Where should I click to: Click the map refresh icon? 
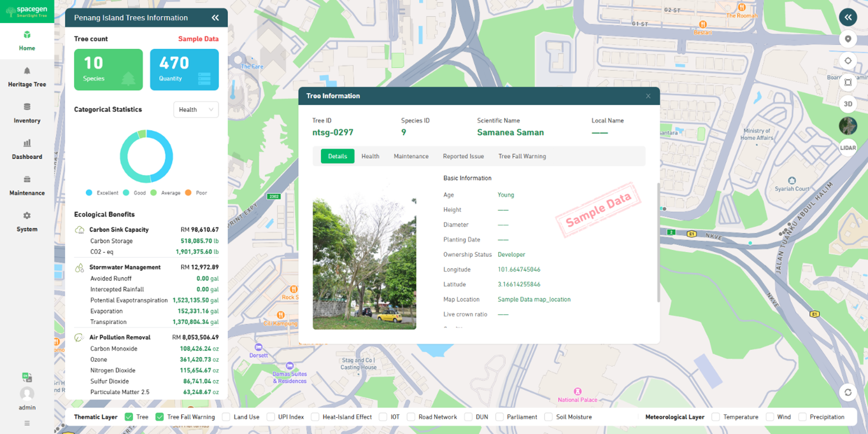pos(848,393)
